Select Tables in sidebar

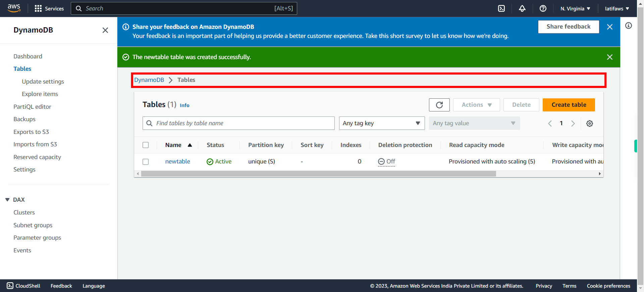22,69
